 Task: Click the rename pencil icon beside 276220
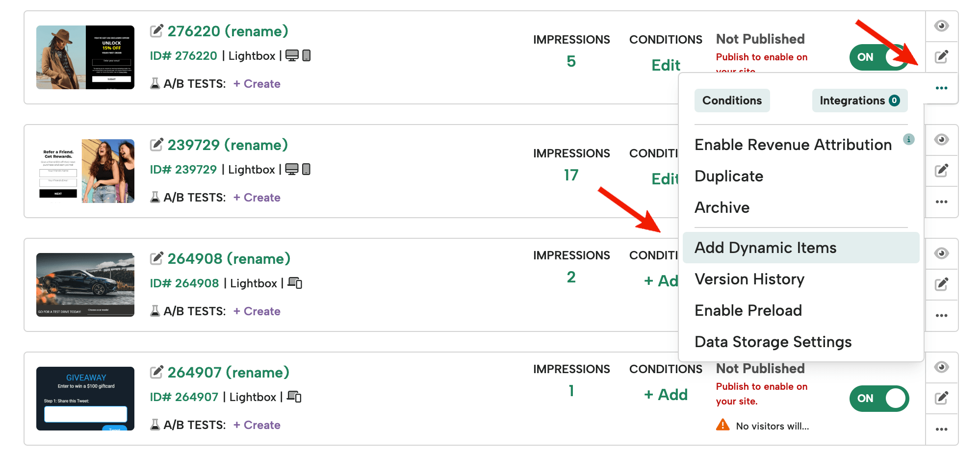(156, 30)
